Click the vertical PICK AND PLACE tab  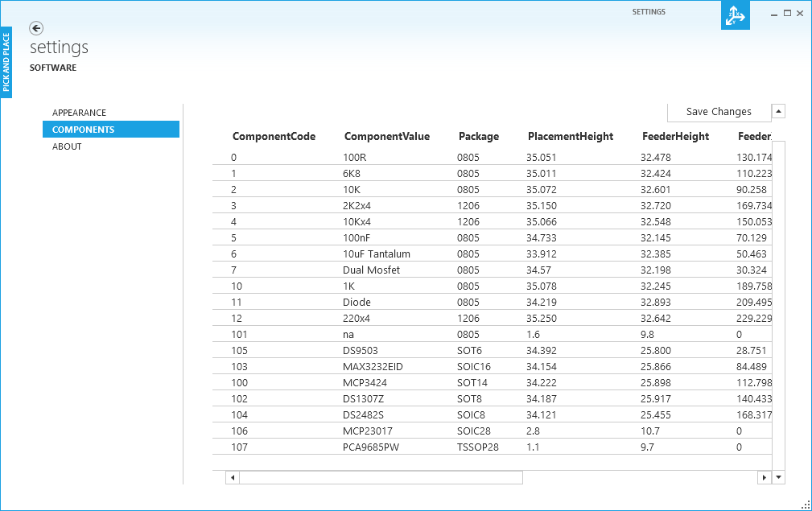[6, 58]
